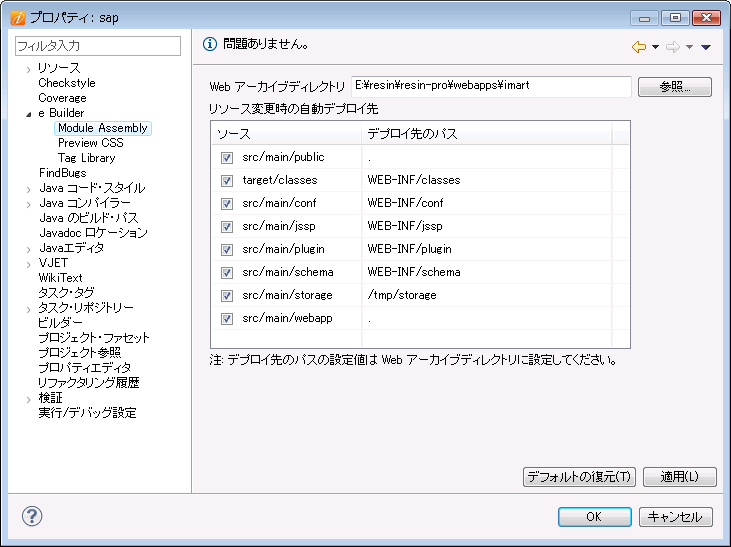The width and height of the screenshot is (731, 547).
Task: Expand the リソース tree node
Action: (x=28, y=69)
